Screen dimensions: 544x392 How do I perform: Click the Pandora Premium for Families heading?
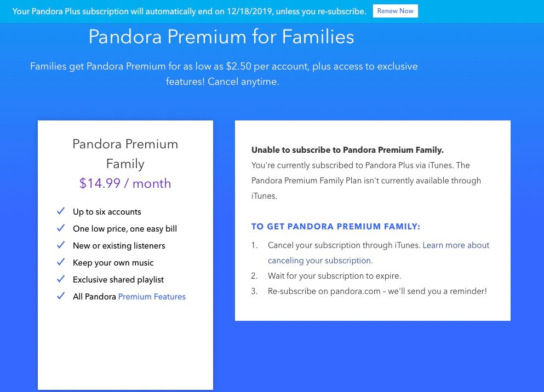(x=221, y=37)
